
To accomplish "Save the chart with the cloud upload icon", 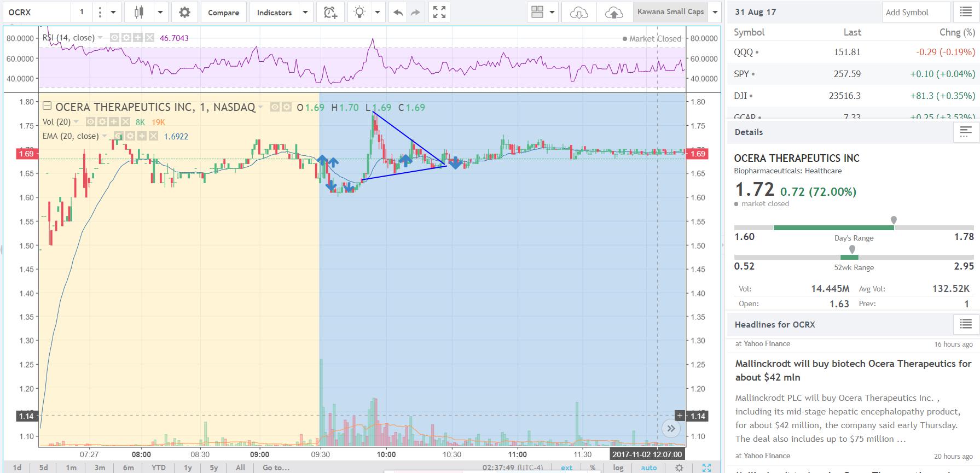I will pyautogui.click(x=614, y=12).
